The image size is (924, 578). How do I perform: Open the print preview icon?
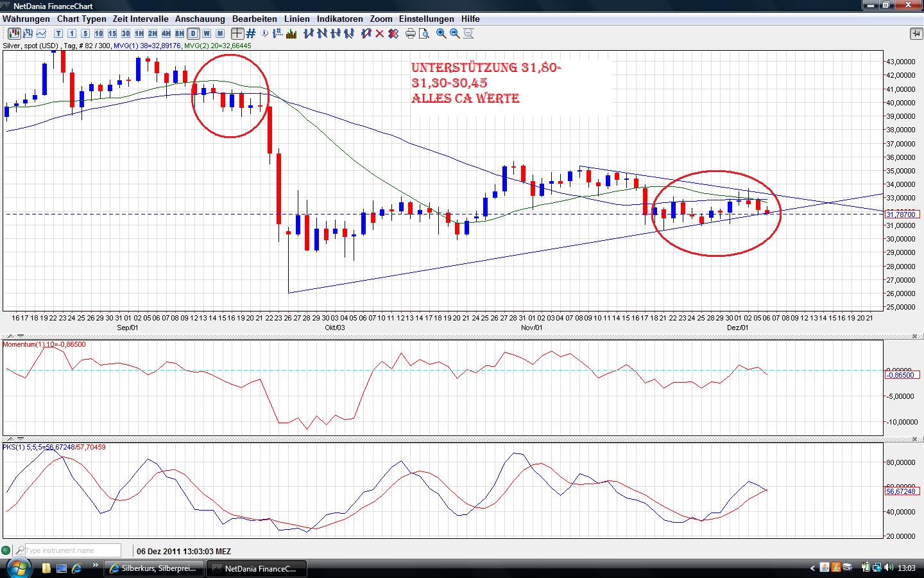tap(424, 33)
